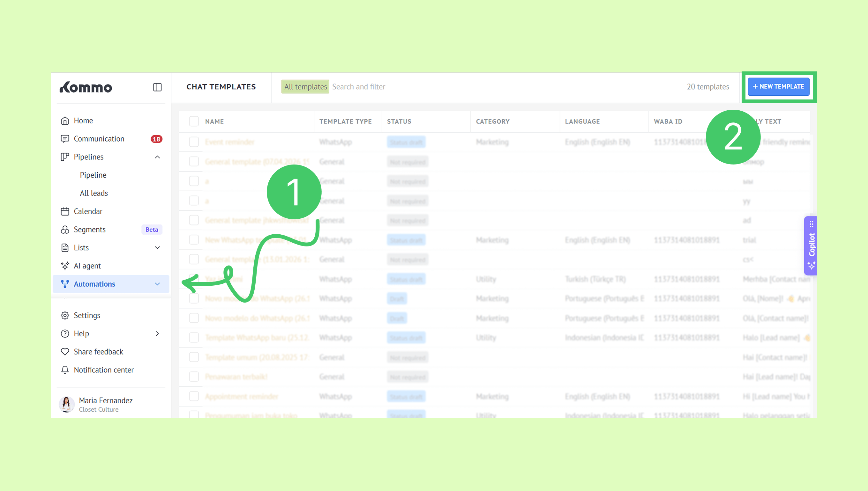The image size is (868, 491).
Task: Expand the Help submenu arrow
Action: [157, 334]
